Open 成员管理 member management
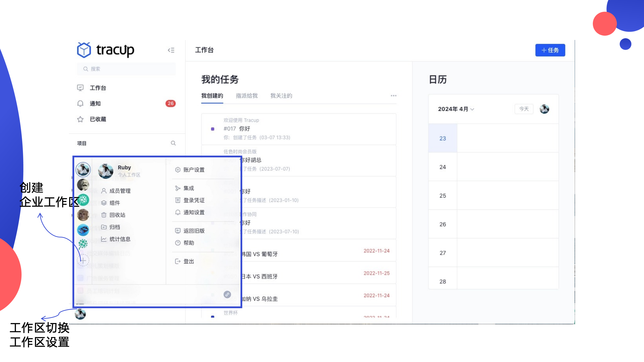The width and height of the screenshot is (644, 362). pyautogui.click(x=120, y=191)
